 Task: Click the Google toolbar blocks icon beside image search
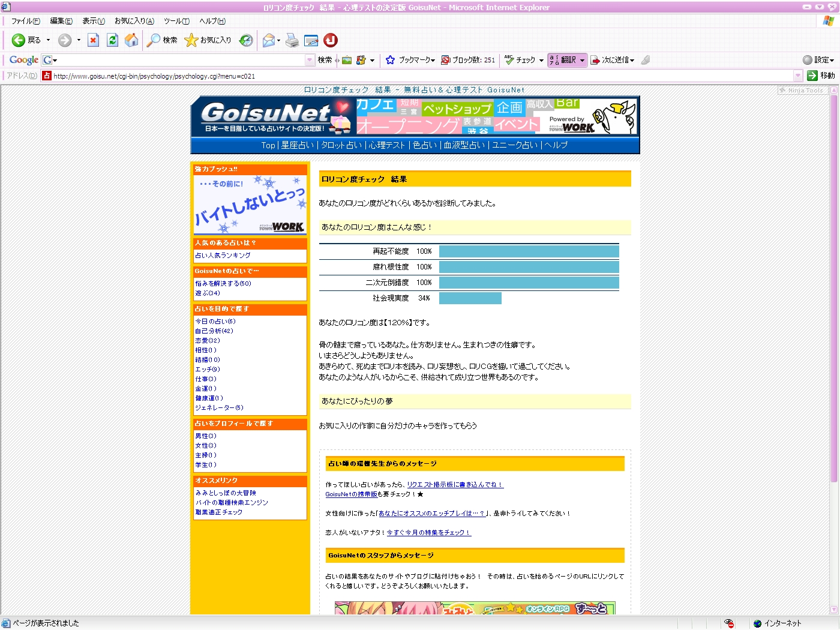click(361, 60)
